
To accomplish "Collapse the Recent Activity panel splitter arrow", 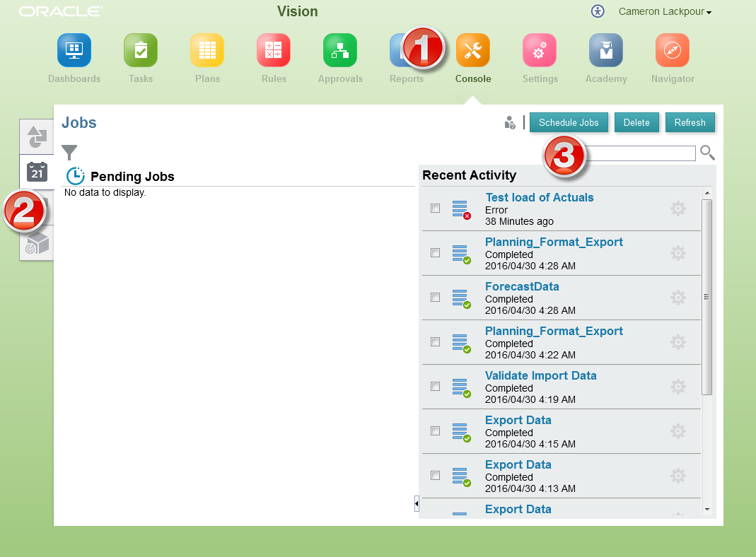I will 417,503.
